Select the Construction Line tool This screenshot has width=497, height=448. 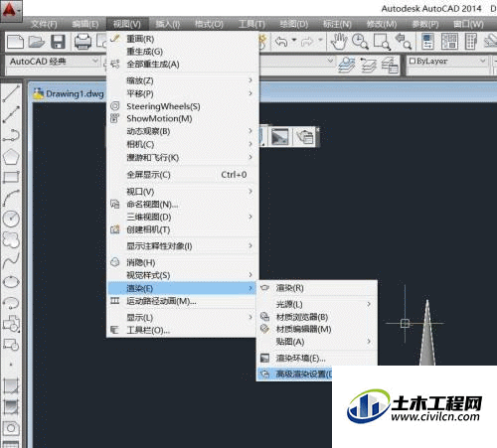point(11,114)
